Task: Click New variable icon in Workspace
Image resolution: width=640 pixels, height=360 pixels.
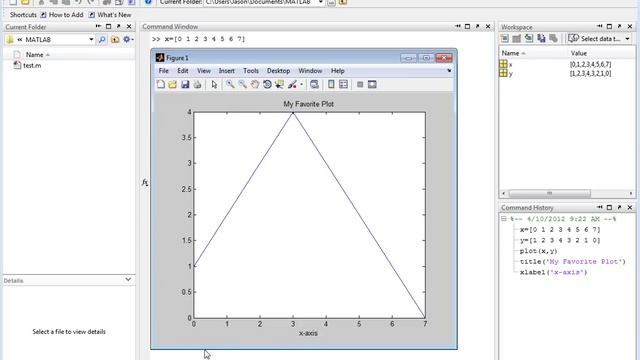Action: [x=504, y=38]
